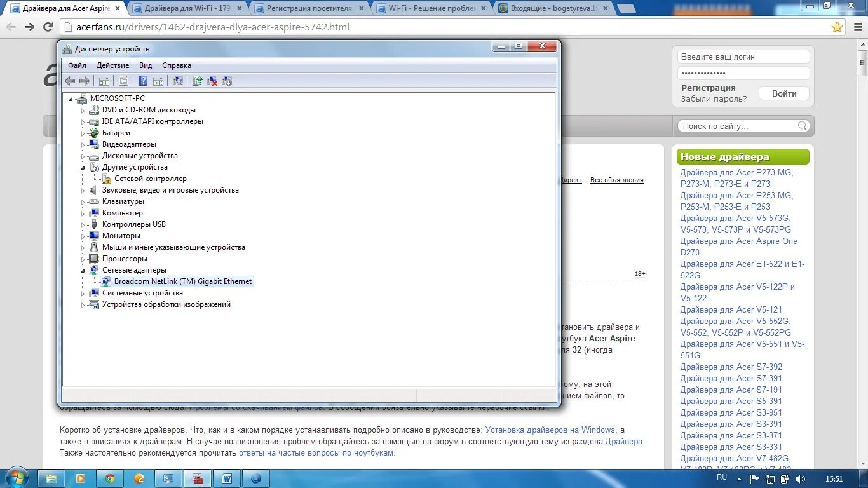
Task: Select Системные устройства tree item
Action: (142, 294)
